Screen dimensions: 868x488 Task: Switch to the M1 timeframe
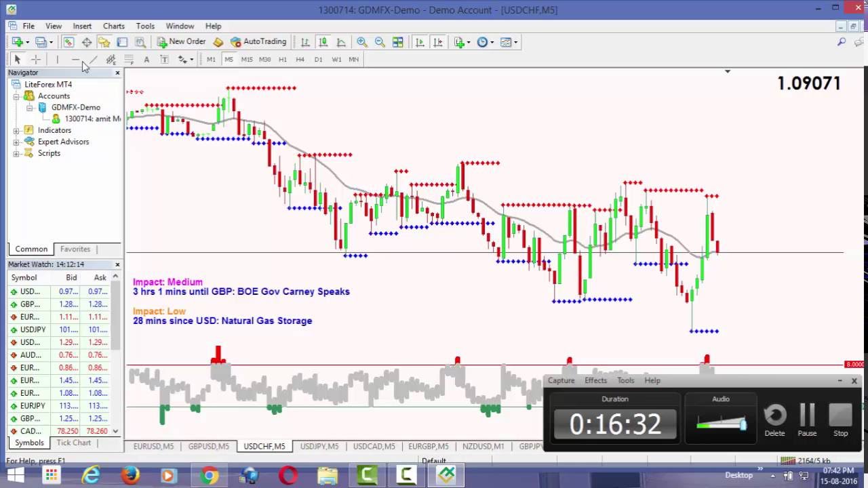(x=211, y=60)
